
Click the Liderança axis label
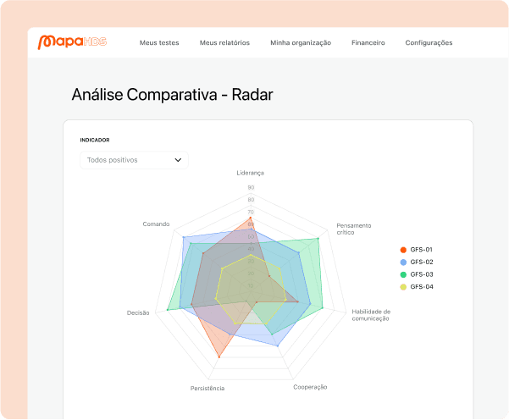251,173
